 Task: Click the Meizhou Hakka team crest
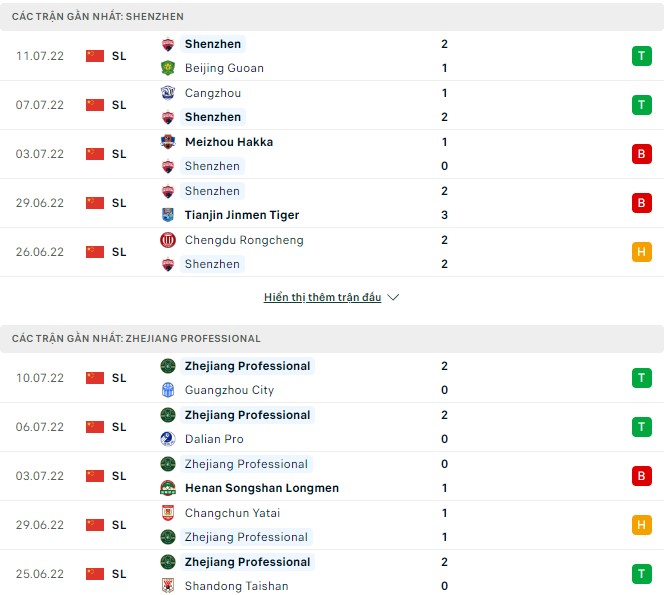pos(168,142)
